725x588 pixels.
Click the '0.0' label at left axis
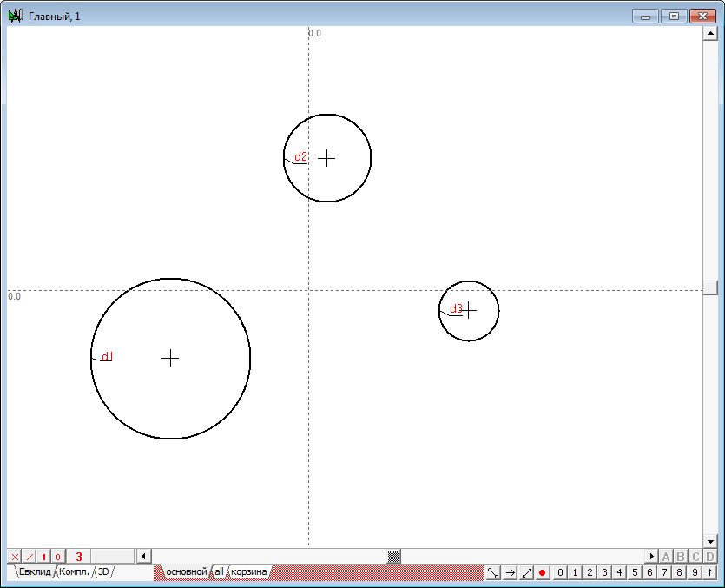(x=15, y=296)
